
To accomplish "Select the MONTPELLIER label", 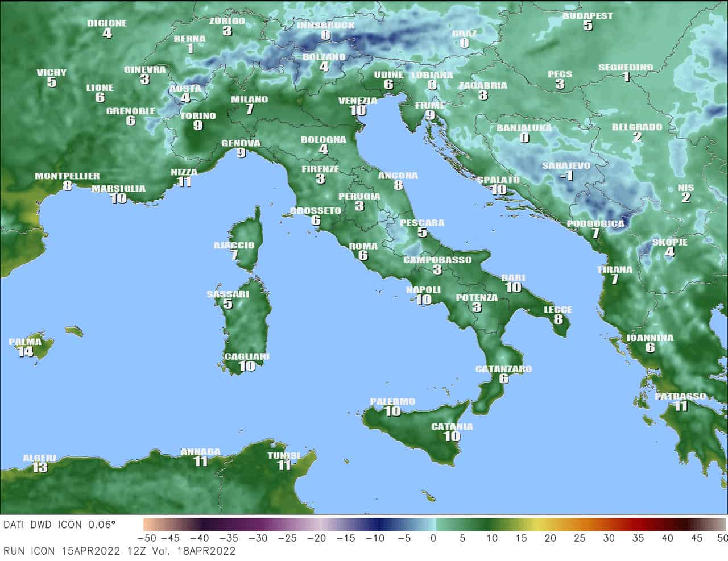I will (x=67, y=176).
